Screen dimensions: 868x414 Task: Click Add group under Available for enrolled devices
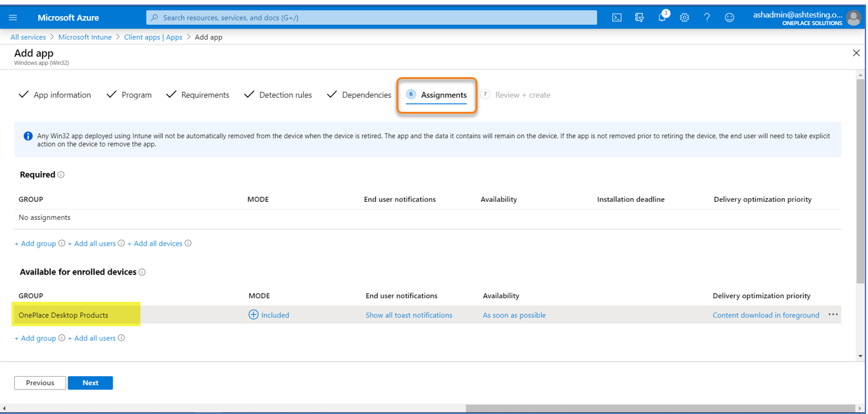[x=35, y=338]
